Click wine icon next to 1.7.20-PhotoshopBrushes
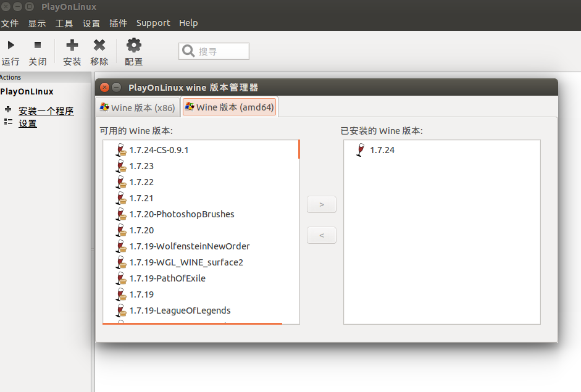 121,214
